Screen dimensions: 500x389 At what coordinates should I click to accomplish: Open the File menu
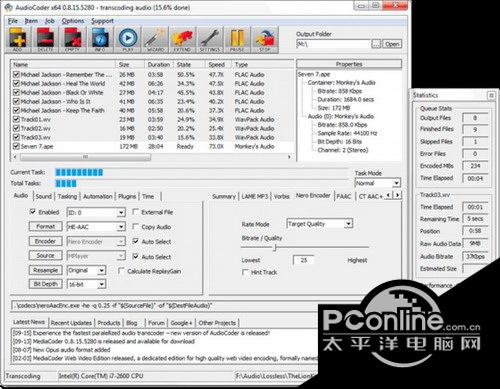[13, 21]
